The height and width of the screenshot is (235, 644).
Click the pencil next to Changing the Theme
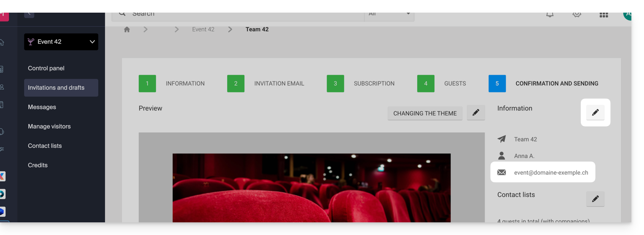pyautogui.click(x=476, y=113)
